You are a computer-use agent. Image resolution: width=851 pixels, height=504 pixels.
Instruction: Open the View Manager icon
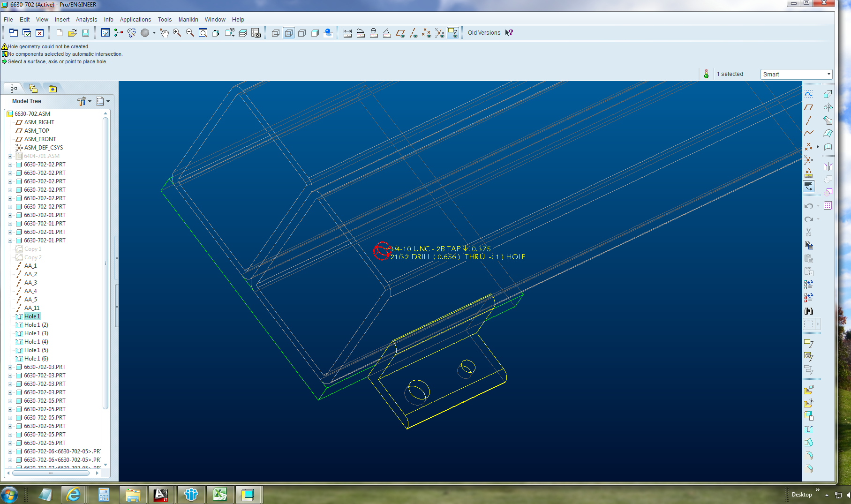256,33
